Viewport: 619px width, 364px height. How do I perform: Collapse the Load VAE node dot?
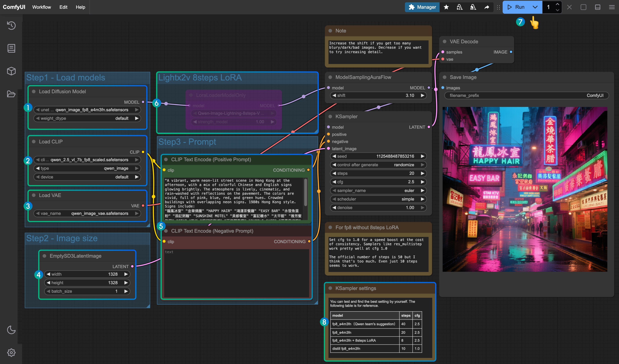(x=34, y=195)
